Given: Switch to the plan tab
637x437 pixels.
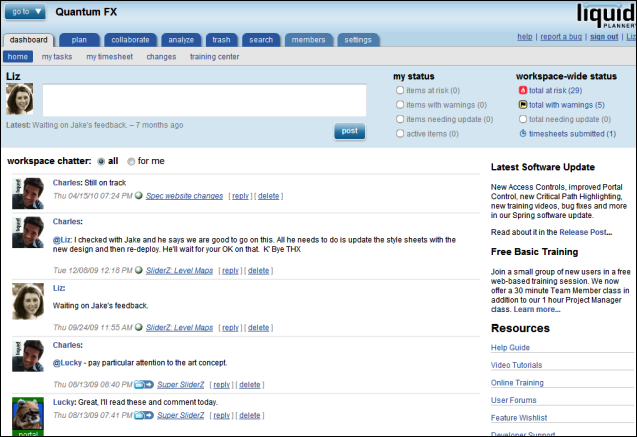Looking at the screenshot, I should tap(79, 40).
